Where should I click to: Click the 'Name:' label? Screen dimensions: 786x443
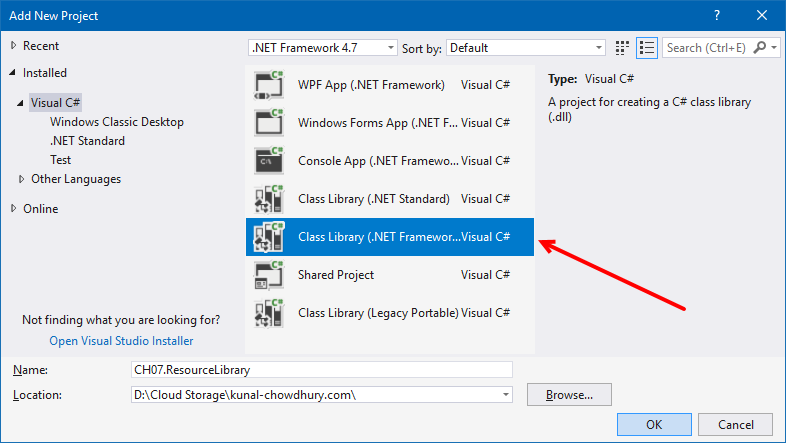coord(31,370)
